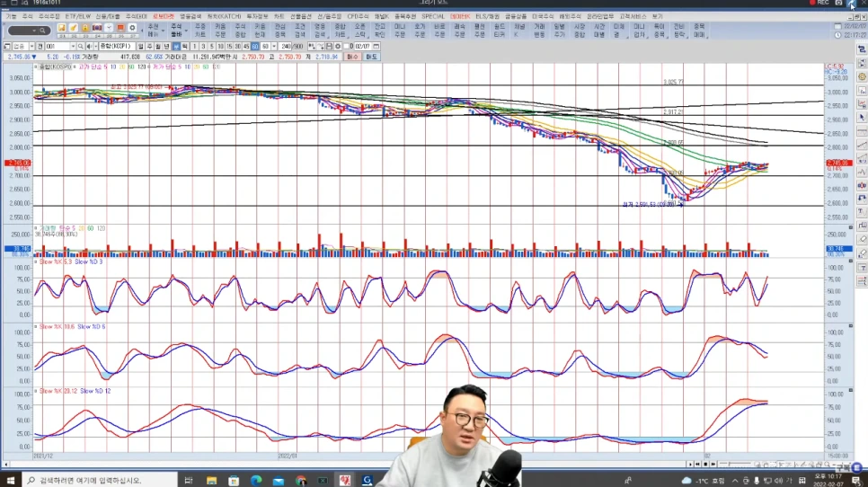
Task: Click the stock code field showing 001
Action: [57, 47]
